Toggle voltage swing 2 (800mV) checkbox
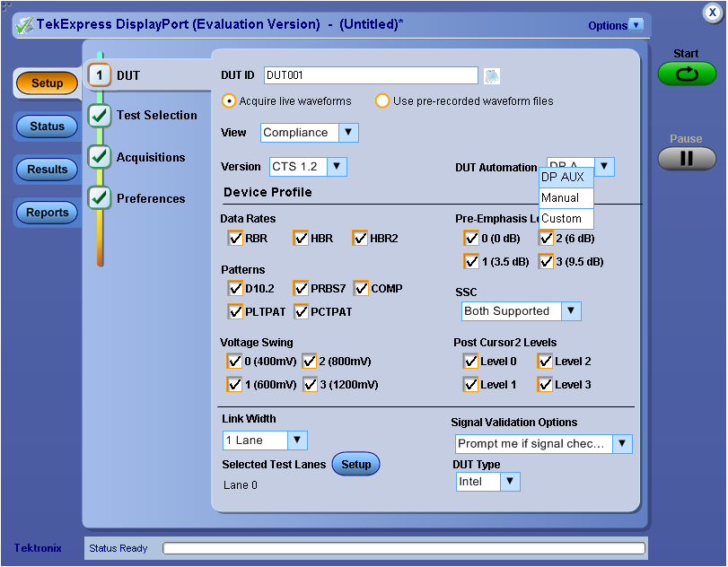This screenshot has width=728, height=567. coord(309,361)
